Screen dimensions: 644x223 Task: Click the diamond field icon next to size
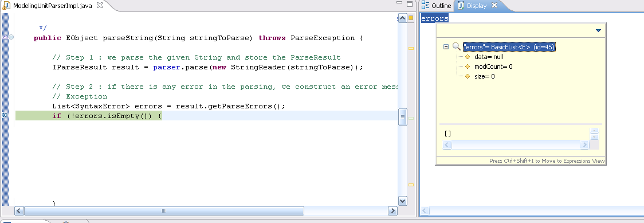(468, 76)
